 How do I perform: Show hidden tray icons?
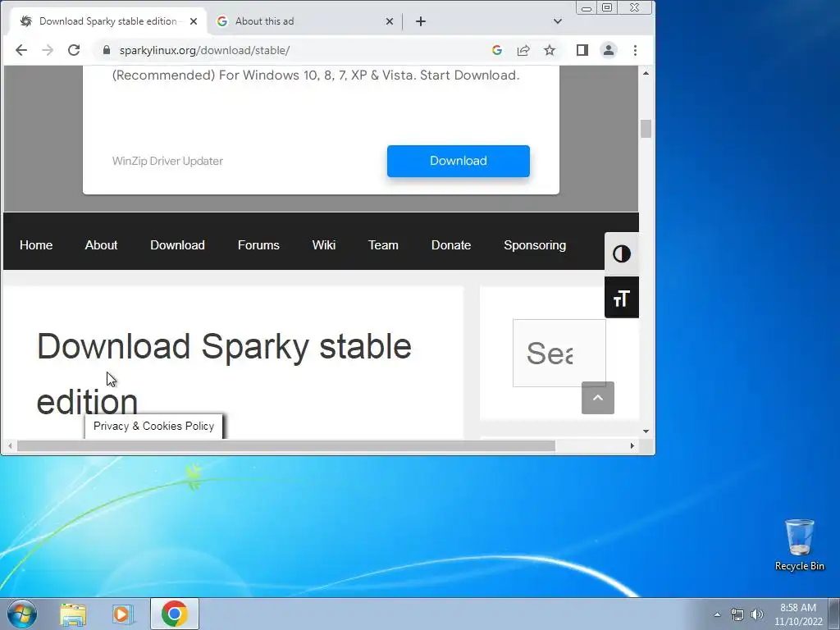coord(717,614)
